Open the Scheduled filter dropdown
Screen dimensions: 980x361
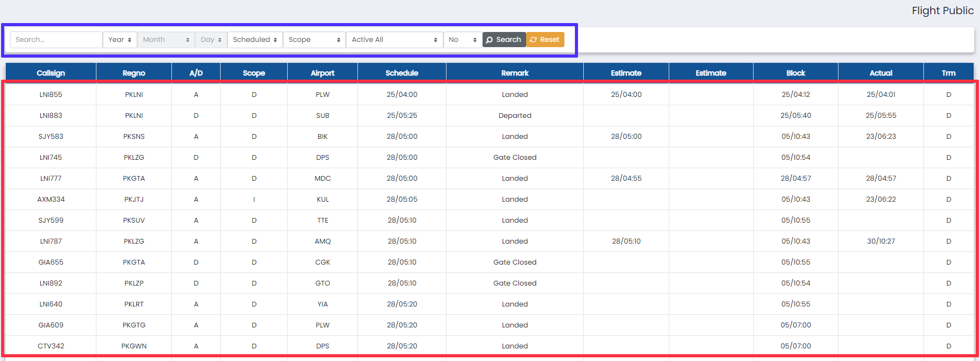255,40
